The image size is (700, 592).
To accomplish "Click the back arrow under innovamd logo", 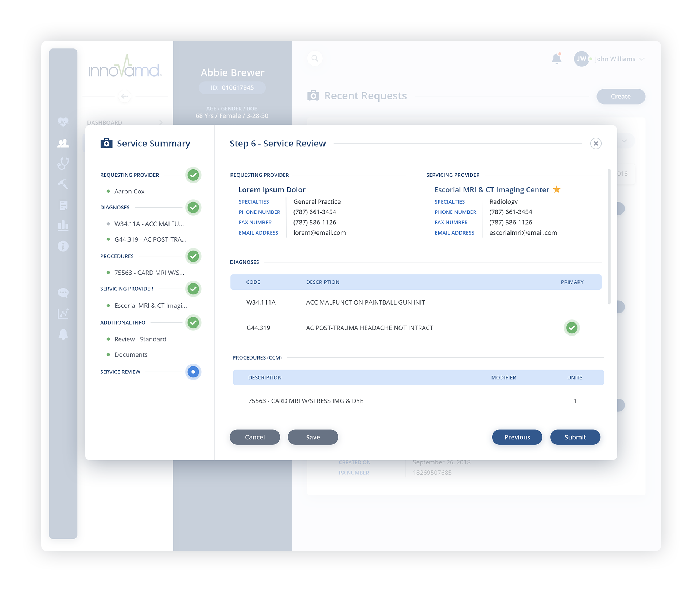I will (x=125, y=96).
